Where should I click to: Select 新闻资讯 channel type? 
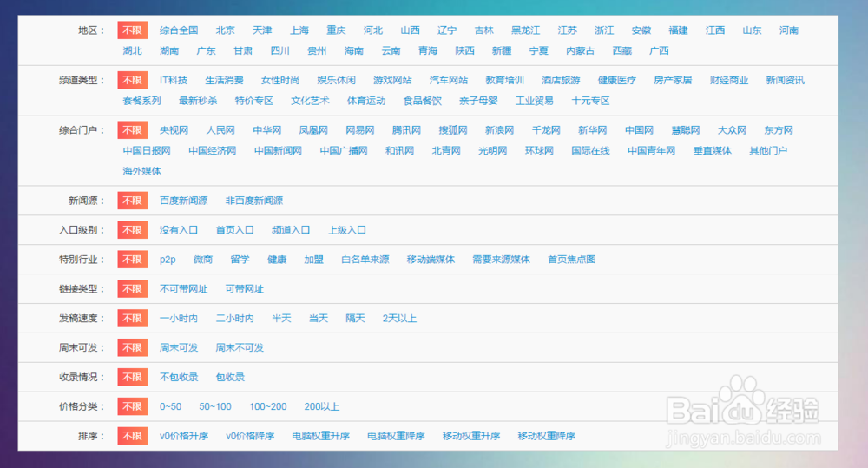785,80
